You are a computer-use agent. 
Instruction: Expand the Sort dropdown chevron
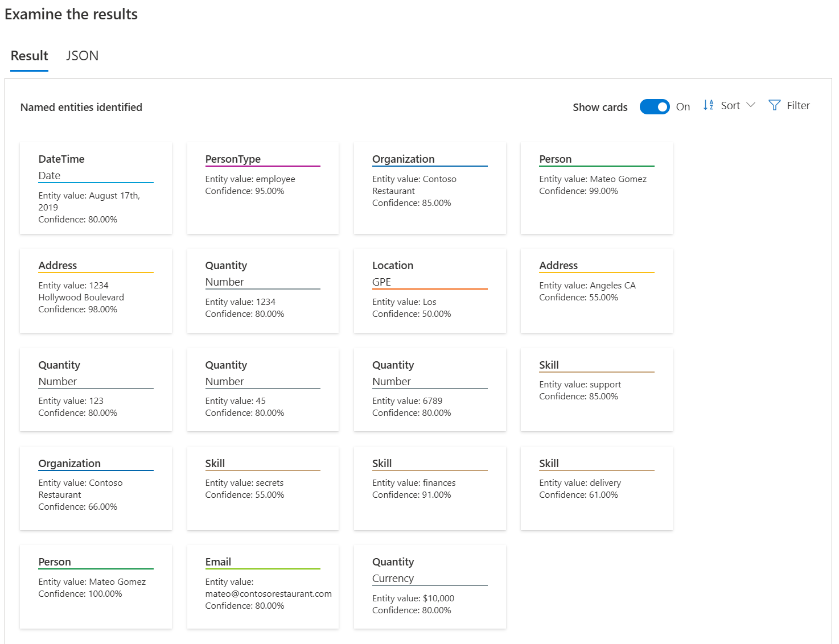(x=751, y=105)
